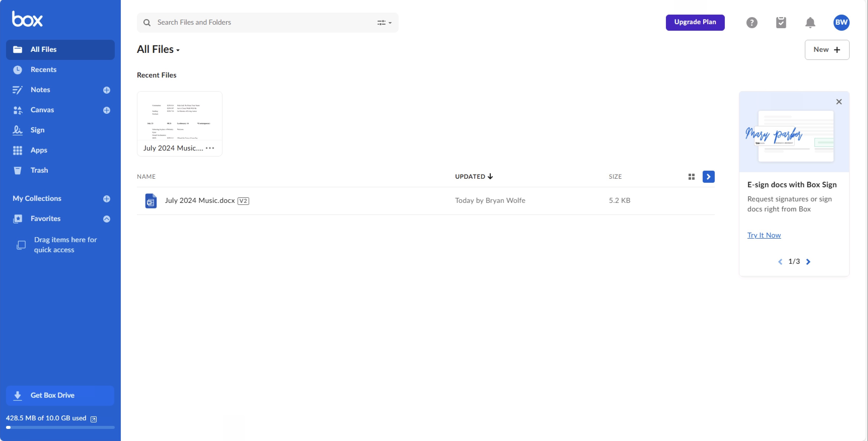Screen dimensions: 868x441
Task: Click the 5.2 KB size cell
Action: [619, 200]
